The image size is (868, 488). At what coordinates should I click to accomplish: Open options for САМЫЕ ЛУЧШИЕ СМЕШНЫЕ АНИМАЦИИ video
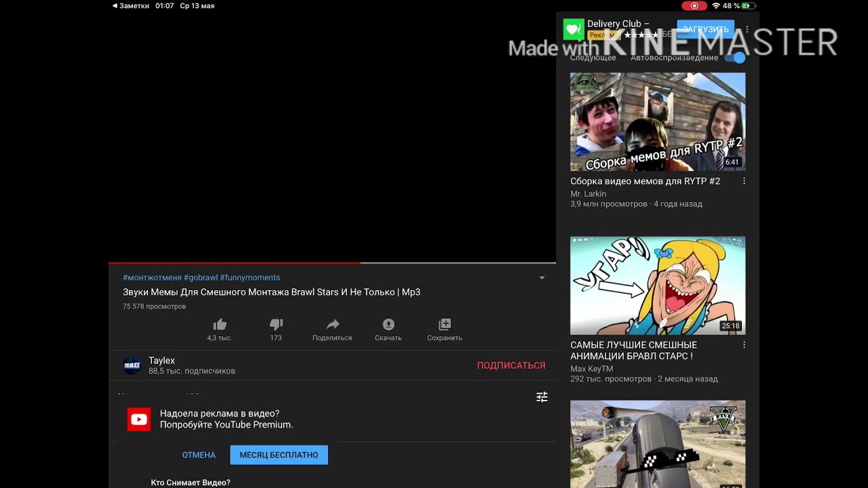coord(744,345)
